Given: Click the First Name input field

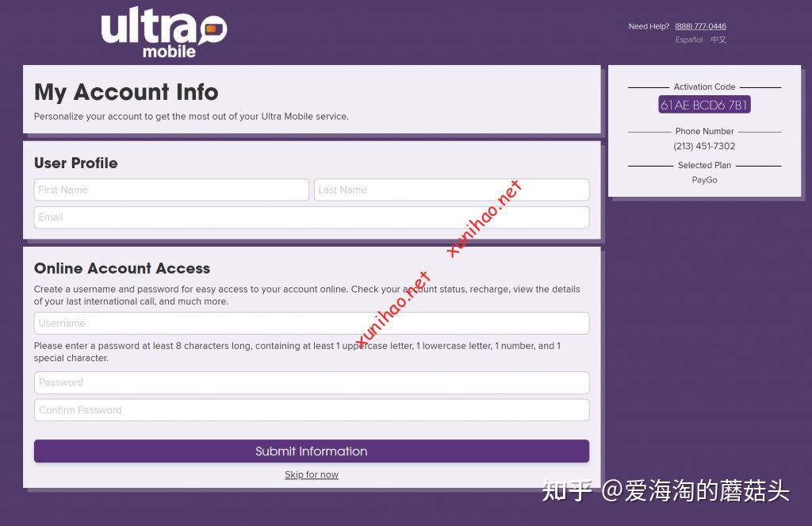Looking at the screenshot, I should tap(171, 190).
